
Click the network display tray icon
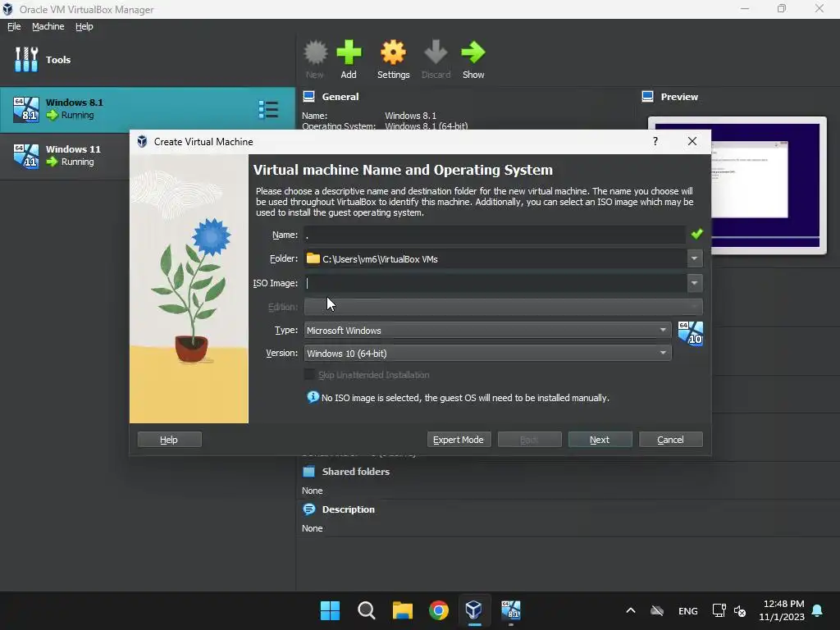[719, 610]
